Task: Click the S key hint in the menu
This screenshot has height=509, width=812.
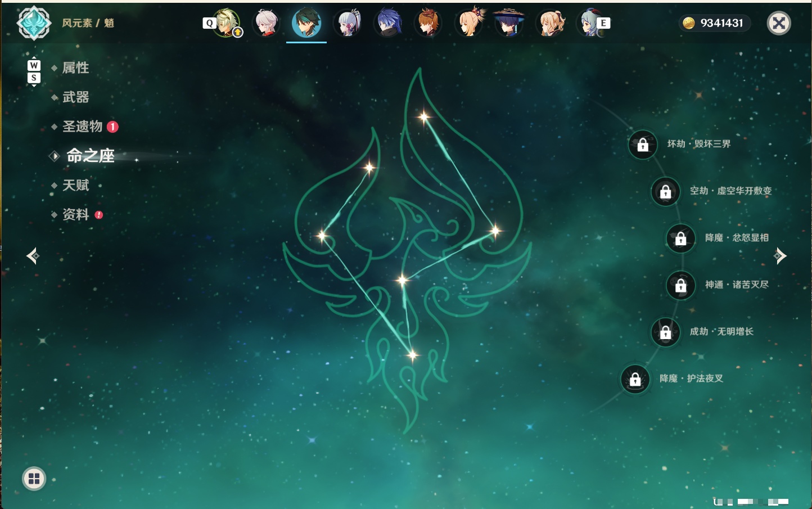Action: [x=34, y=78]
